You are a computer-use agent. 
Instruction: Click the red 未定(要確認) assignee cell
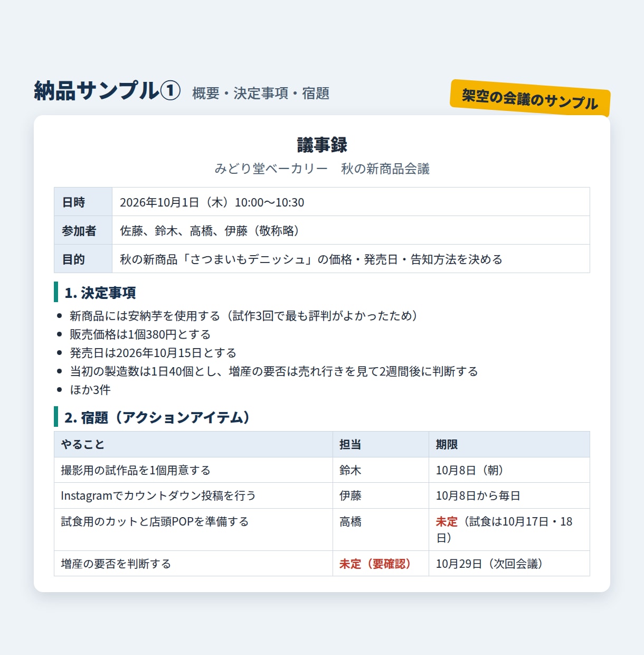pos(381,564)
